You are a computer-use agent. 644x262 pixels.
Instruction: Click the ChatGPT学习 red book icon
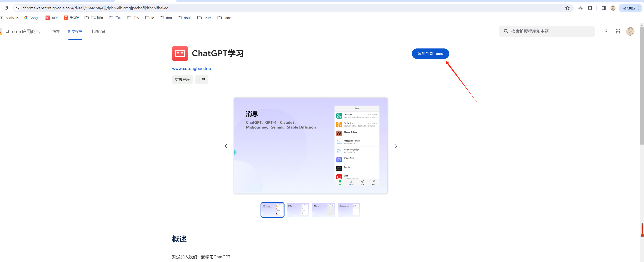point(180,53)
